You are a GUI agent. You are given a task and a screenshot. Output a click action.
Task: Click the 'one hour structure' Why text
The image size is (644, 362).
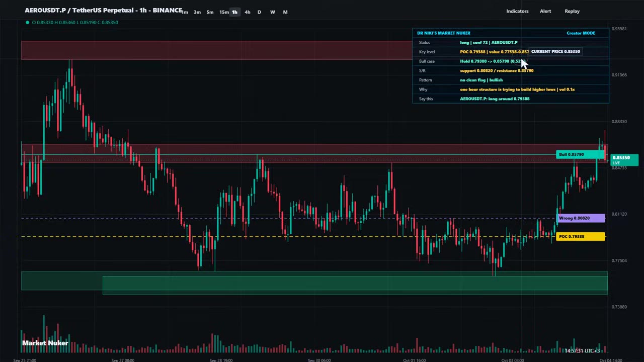(517, 89)
